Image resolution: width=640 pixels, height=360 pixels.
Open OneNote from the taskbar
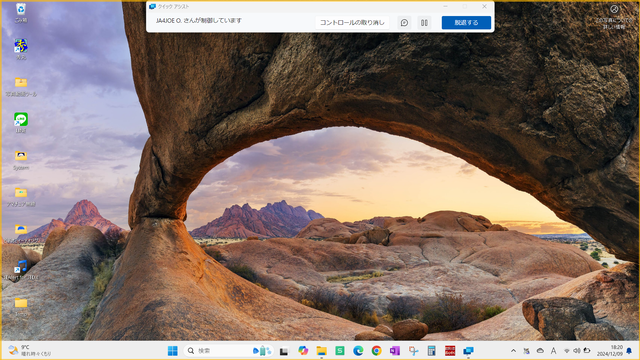coord(395,351)
